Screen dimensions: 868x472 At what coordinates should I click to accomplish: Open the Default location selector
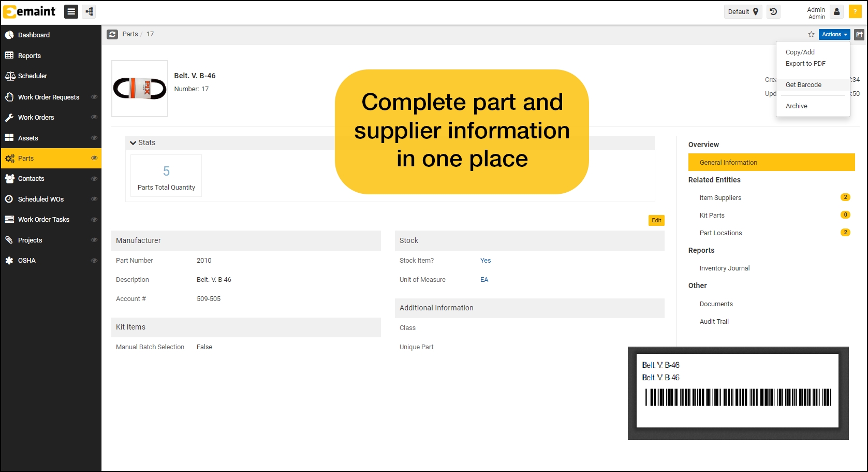pyautogui.click(x=743, y=11)
